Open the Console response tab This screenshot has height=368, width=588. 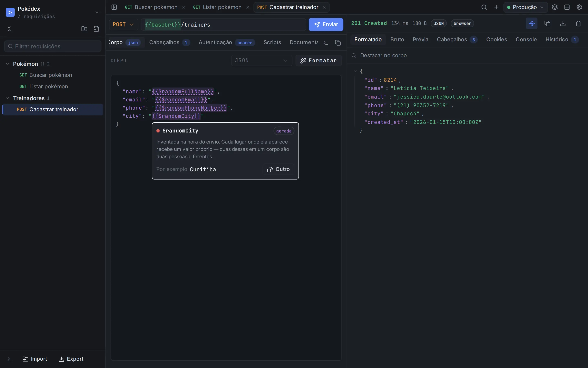(x=526, y=39)
